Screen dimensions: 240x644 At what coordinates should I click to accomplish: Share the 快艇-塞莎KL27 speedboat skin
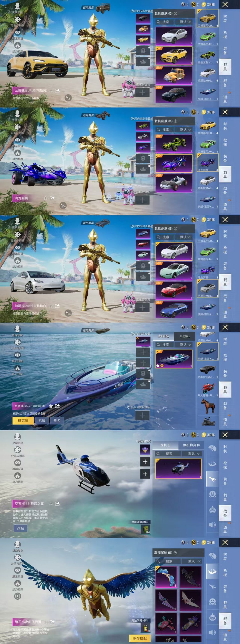point(57,406)
